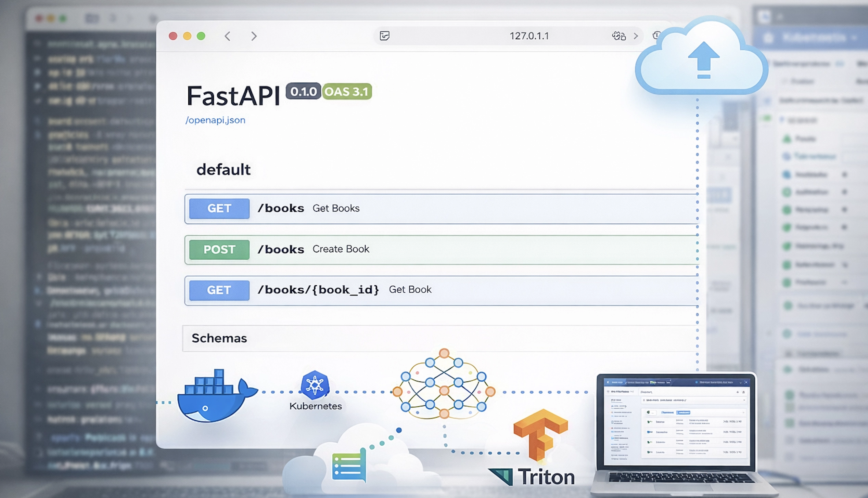Click the browser forward arrow
This screenshot has height=498, width=868.
point(254,36)
